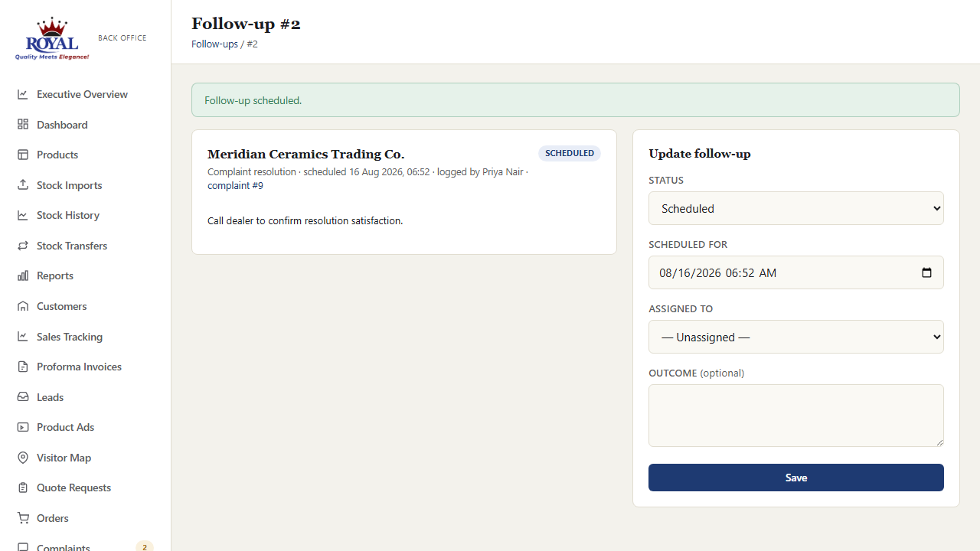Click the Leads inbox icon
Image resolution: width=980 pixels, height=551 pixels.
23,397
